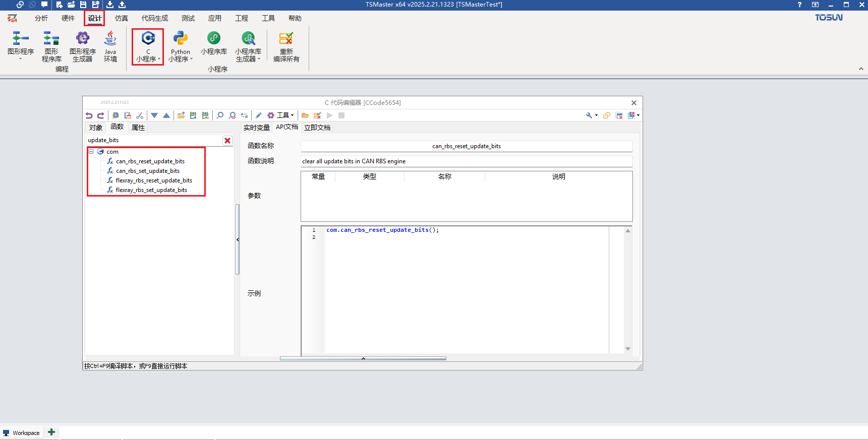Click the 重新编译所有 recompile icon
Screen dimensions: 868x440
tap(286, 46)
